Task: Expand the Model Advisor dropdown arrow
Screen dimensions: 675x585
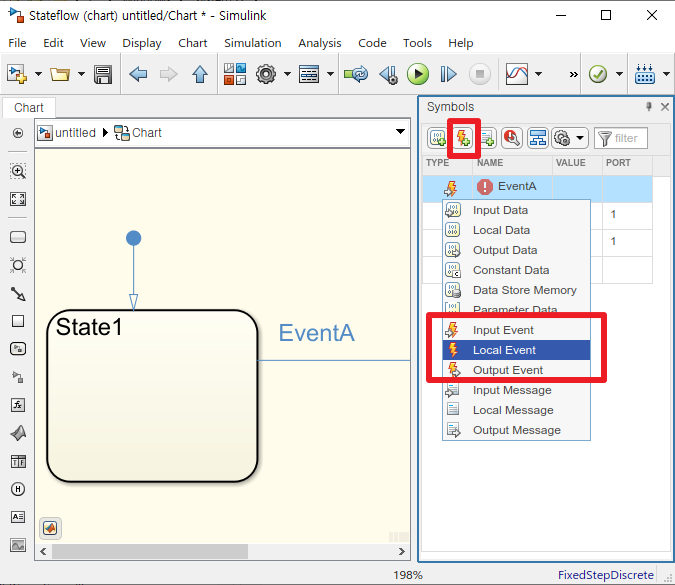Action: [619, 74]
